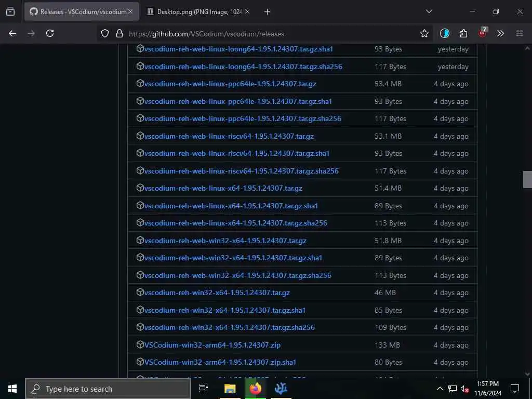Screen dimensions: 532x399
Task: Click package icon beside vscodium-reh-win32-x64 tar.gz
Action: click(140, 292)
